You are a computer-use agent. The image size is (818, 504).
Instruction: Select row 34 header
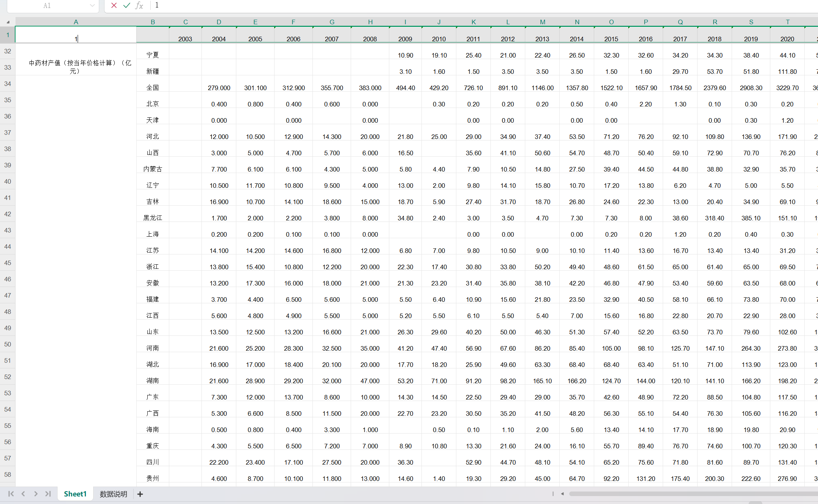coord(8,84)
